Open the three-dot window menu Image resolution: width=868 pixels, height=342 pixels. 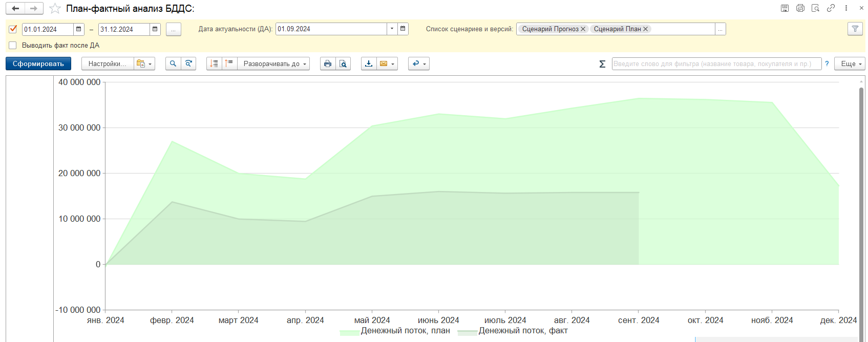pyautogui.click(x=846, y=8)
